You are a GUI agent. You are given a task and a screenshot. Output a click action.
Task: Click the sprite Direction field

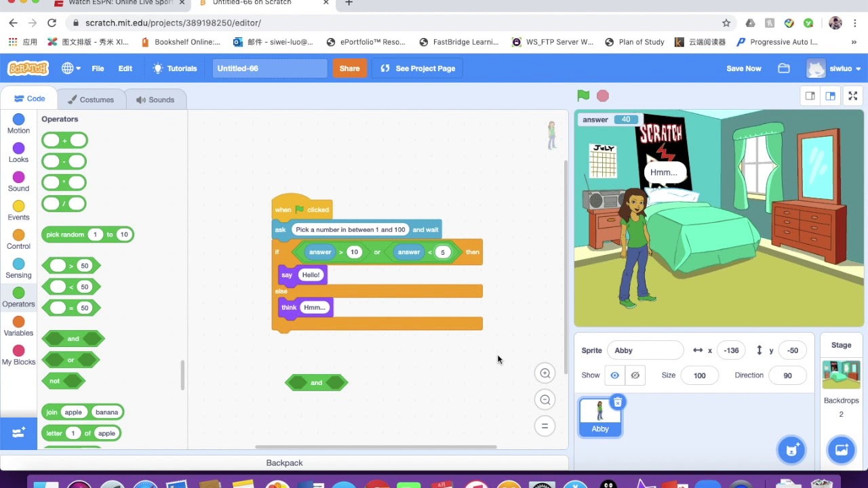pos(787,375)
